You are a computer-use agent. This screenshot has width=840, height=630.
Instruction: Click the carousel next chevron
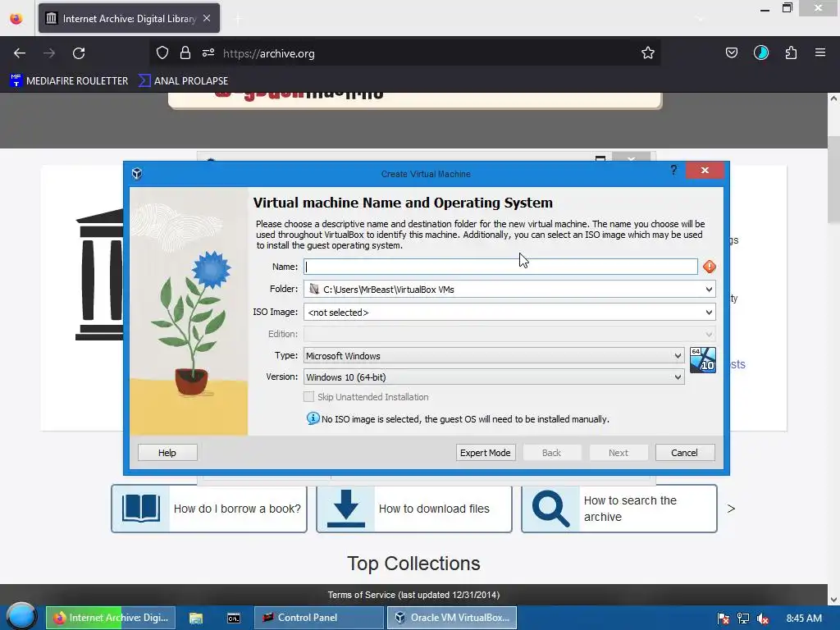tap(731, 509)
